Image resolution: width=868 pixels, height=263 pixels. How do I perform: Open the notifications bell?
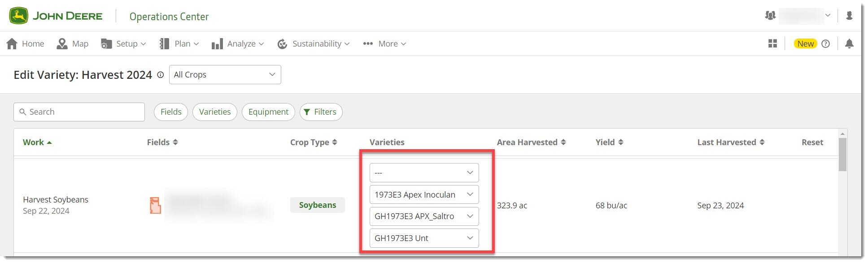pos(849,43)
